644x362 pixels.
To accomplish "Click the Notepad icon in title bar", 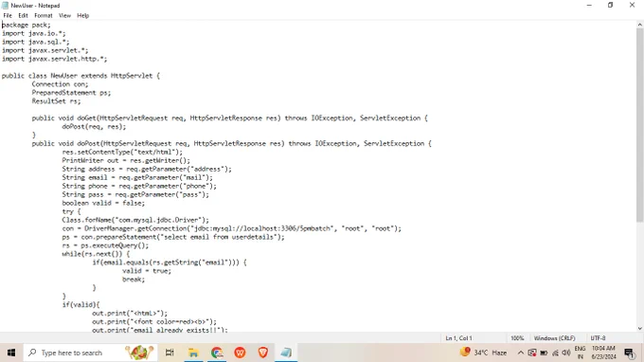I will (5, 6).
